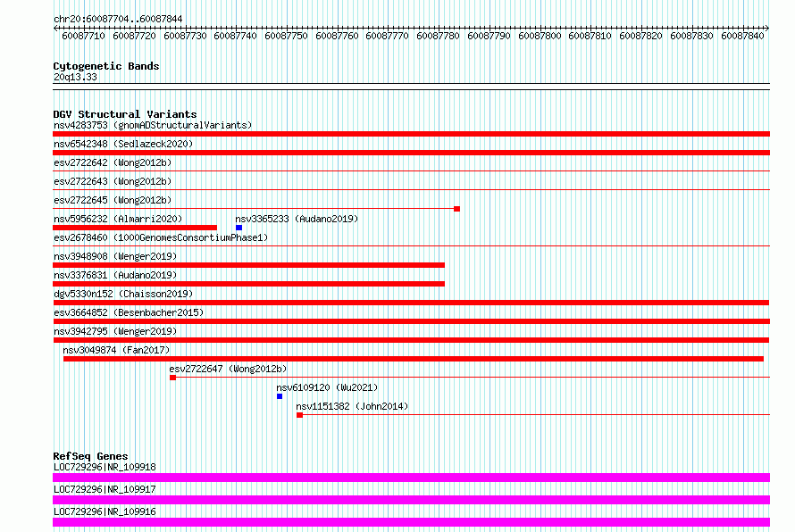The width and height of the screenshot is (795, 532).
Task: Click ruler position 60087730
Action: coord(185,36)
